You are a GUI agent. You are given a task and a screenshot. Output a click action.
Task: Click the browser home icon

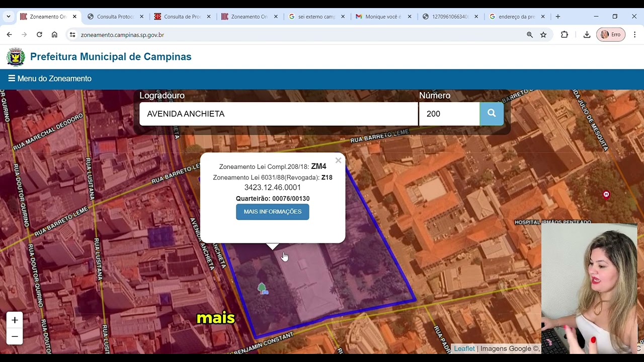coord(54,35)
